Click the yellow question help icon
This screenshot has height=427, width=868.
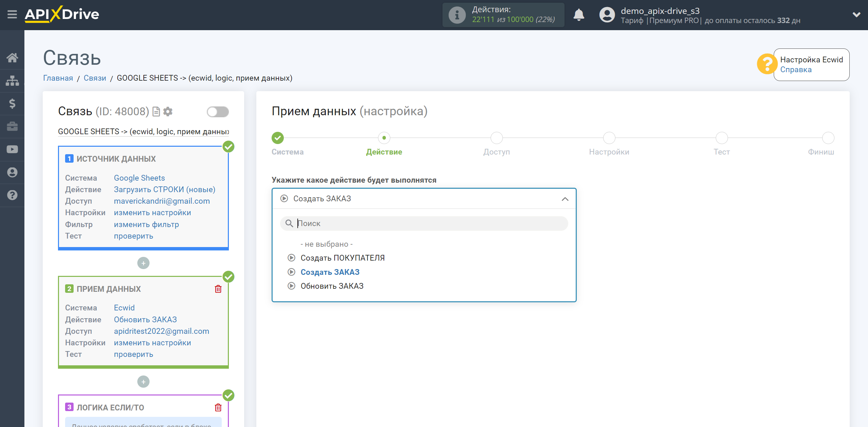point(767,64)
